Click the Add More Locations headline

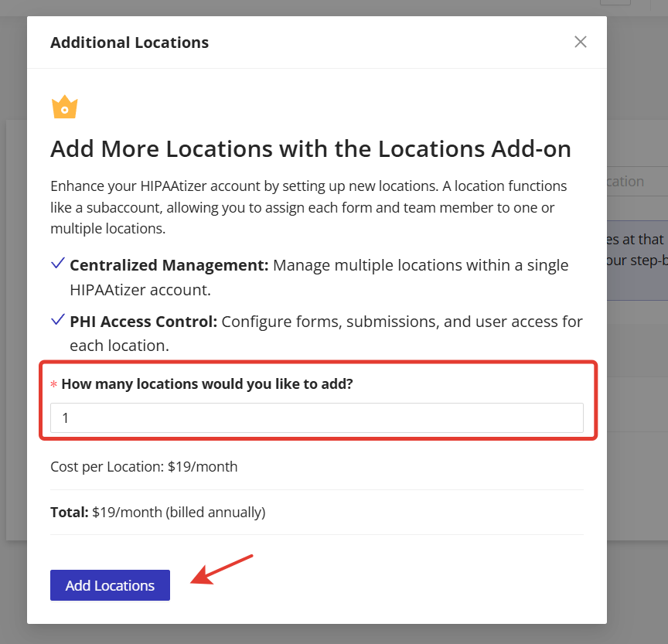(x=311, y=148)
